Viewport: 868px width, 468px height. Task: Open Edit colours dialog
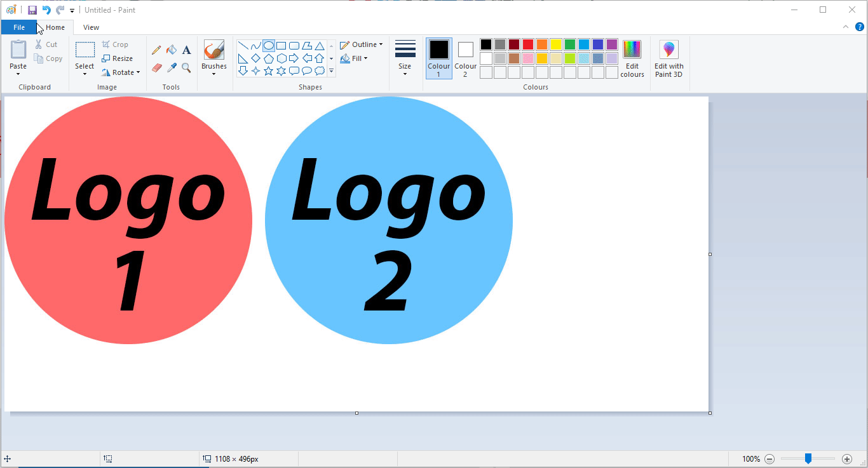coord(632,59)
